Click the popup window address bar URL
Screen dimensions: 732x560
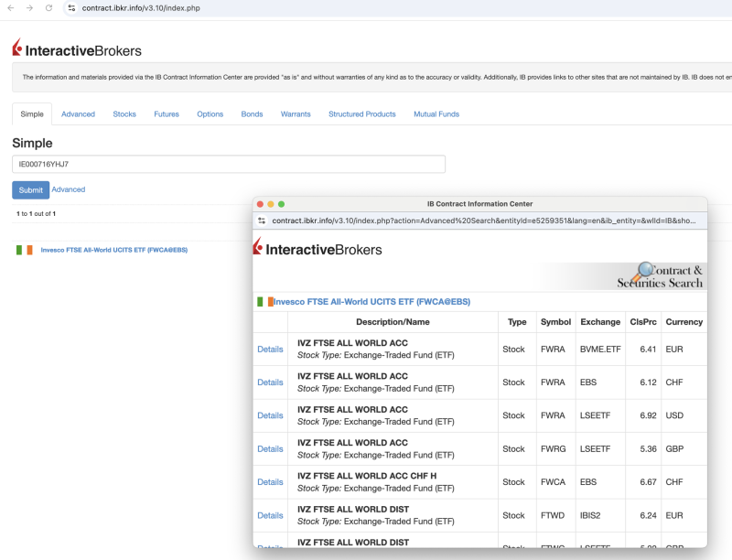click(x=484, y=221)
